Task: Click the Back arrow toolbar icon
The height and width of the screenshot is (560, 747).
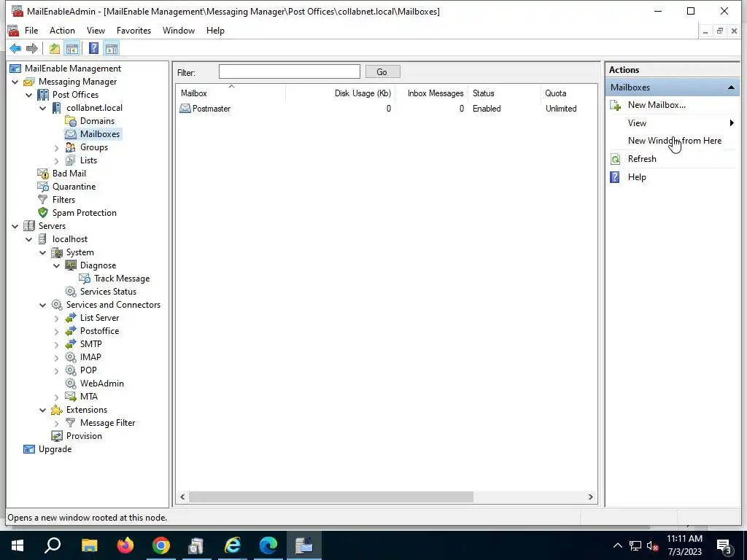Action: 15,48
